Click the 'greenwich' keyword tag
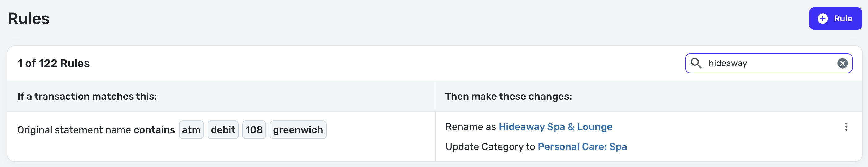Screen dimensions: 868x167 click(x=297, y=130)
